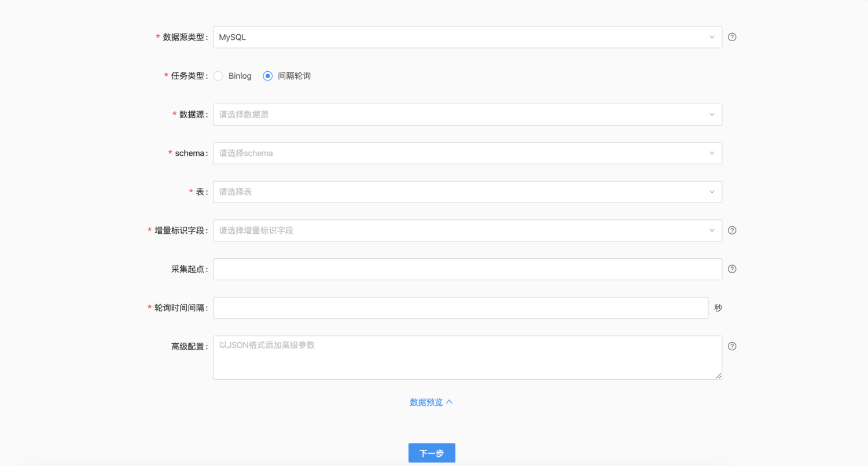Click the 下一步 button
This screenshot has height=466, width=868.
click(x=432, y=453)
